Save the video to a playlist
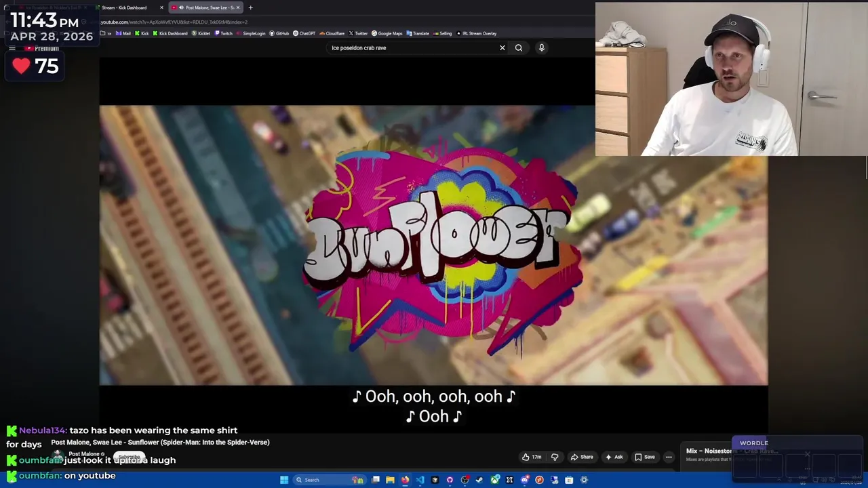Screen dimensions: 868x488 coord(645,457)
